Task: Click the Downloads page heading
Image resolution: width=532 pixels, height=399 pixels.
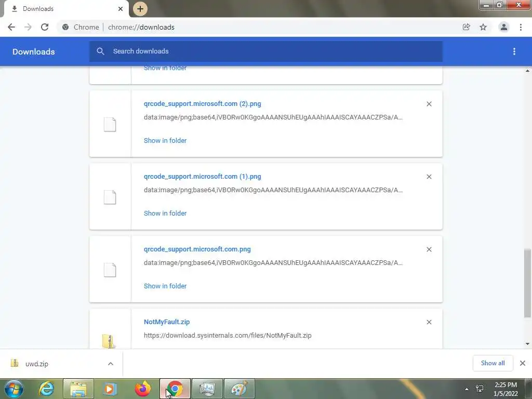Action: 34,51
